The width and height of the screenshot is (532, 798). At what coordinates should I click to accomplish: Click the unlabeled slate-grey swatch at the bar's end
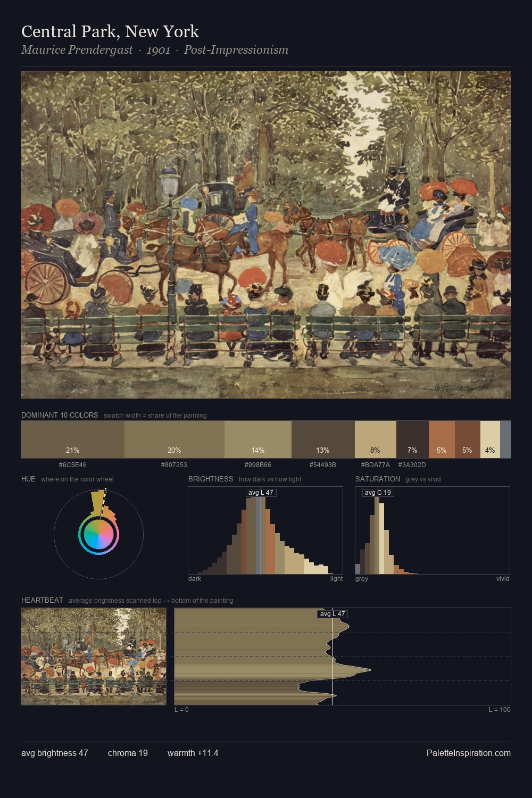click(x=505, y=439)
